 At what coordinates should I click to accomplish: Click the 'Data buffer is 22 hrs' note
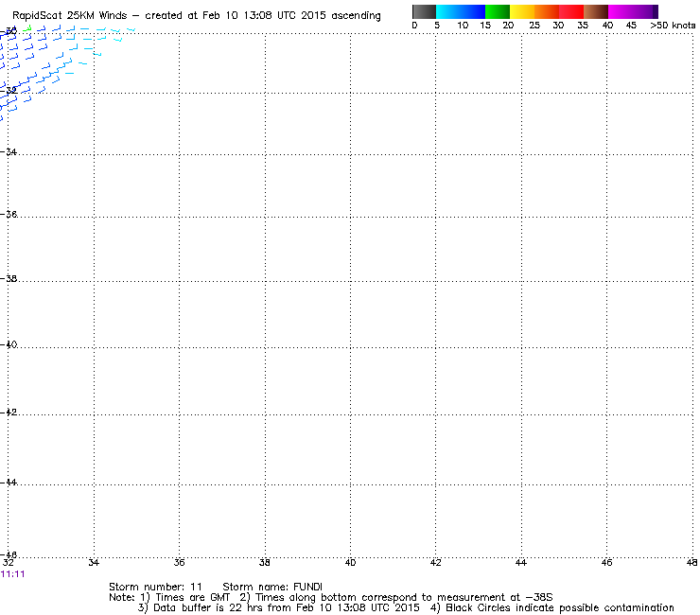point(279,607)
